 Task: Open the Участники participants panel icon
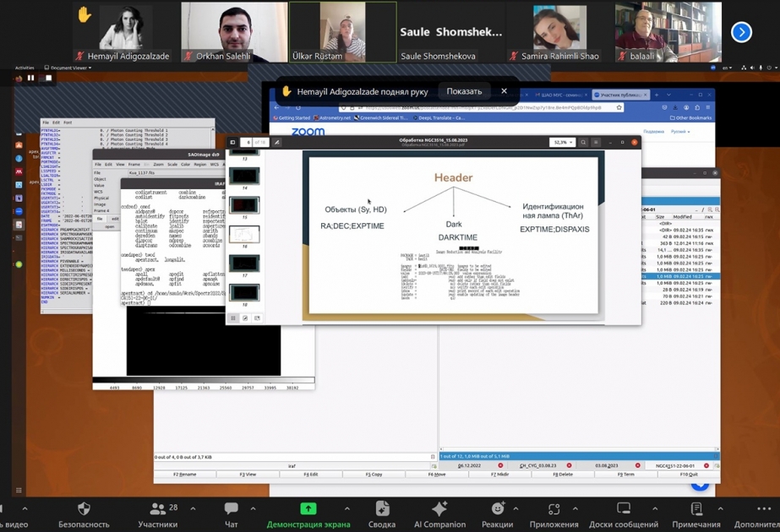[158, 508]
